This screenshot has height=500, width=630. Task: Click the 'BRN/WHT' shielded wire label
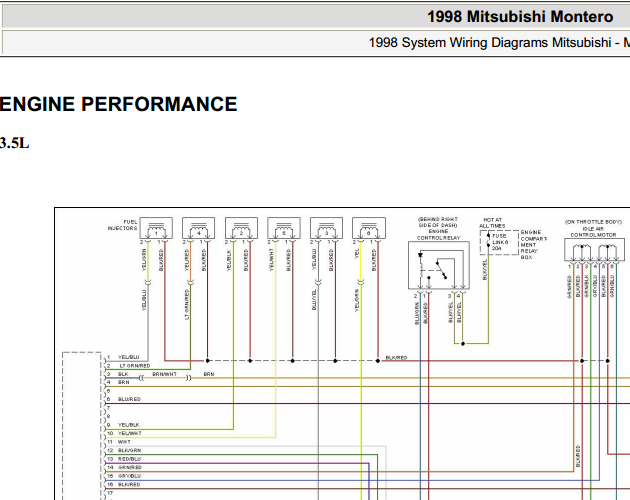click(x=164, y=374)
